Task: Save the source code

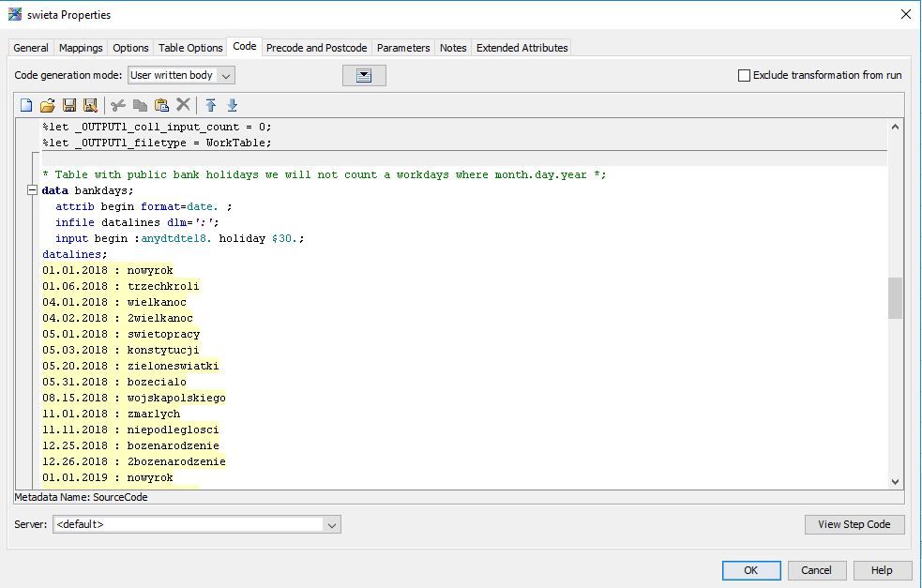Action: pos(70,105)
